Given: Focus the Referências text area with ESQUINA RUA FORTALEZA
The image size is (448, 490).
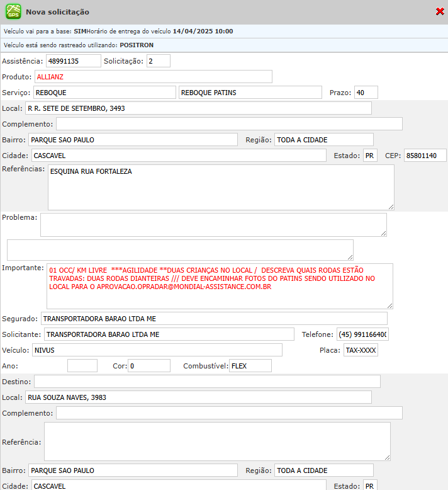Looking at the screenshot, I should pyautogui.click(x=220, y=187).
